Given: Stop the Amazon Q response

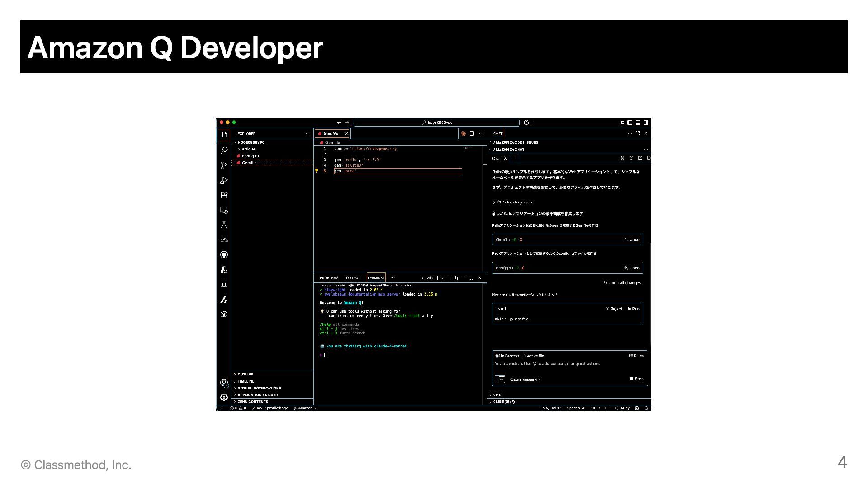Looking at the screenshot, I should click(x=637, y=379).
